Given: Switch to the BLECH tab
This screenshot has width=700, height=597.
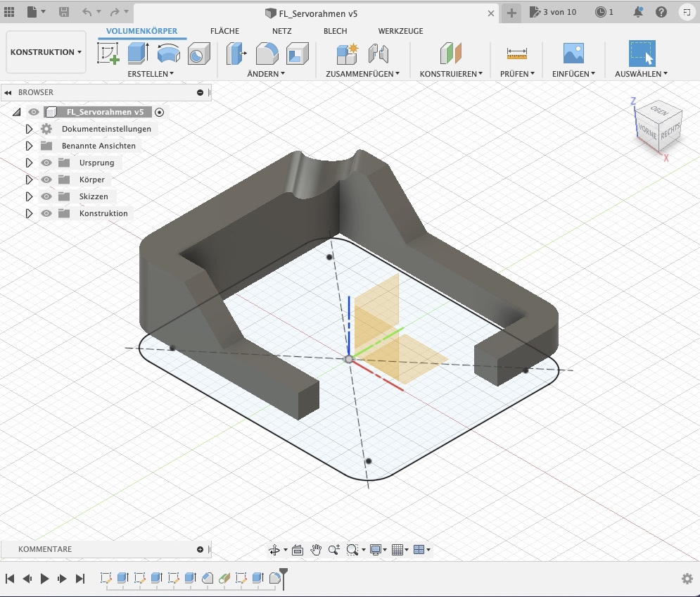Looking at the screenshot, I should click(335, 31).
